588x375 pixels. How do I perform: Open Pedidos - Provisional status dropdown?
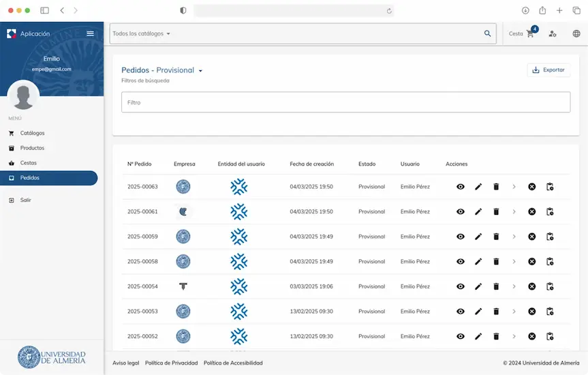(162, 70)
